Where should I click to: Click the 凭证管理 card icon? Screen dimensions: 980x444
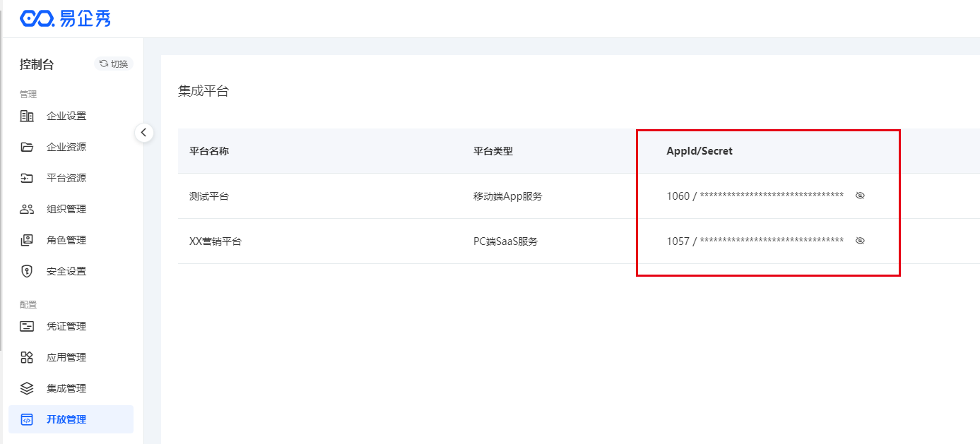coord(27,326)
